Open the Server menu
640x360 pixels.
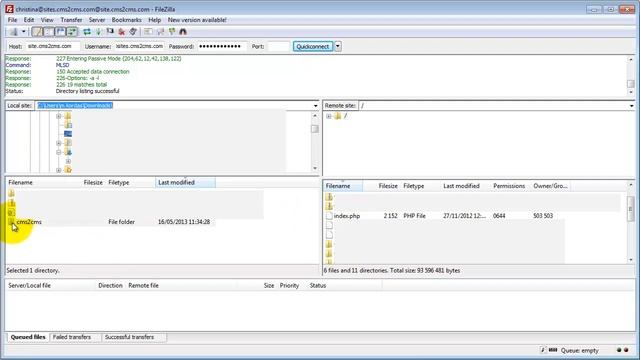(x=97, y=20)
